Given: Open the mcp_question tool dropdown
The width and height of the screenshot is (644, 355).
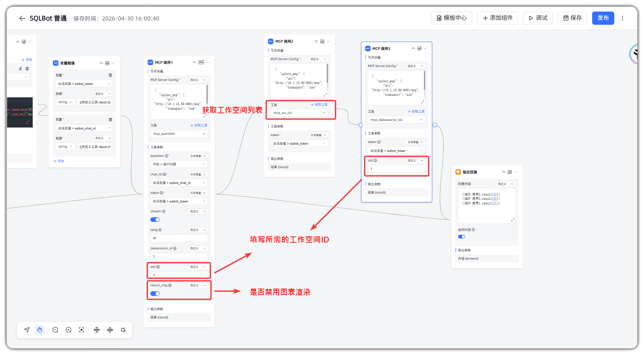Looking at the screenshot, I should (179, 134).
